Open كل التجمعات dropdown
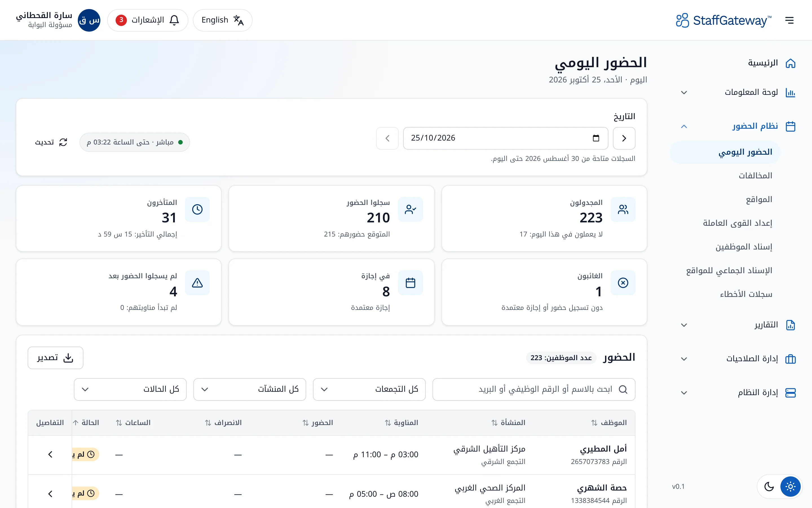This screenshot has height=508, width=812. click(x=369, y=389)
